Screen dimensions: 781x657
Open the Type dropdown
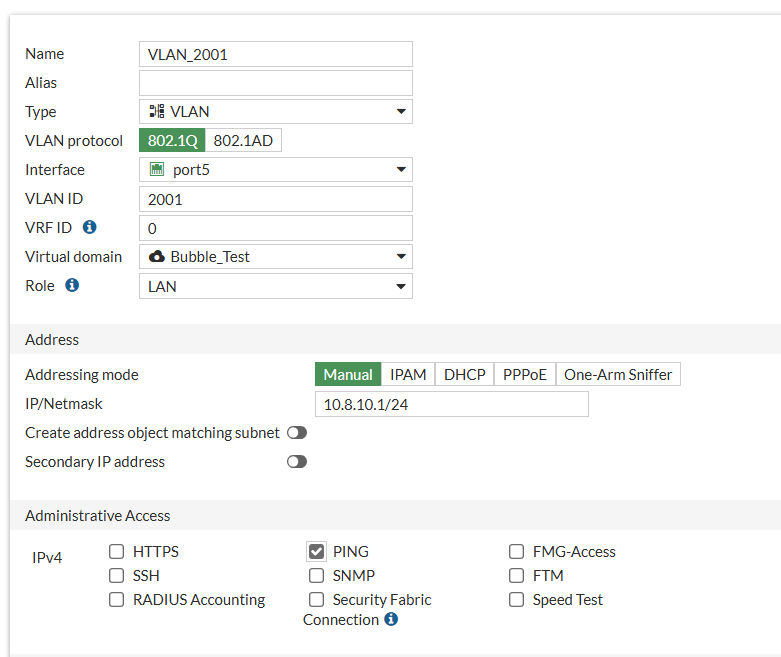pos(401,112)
